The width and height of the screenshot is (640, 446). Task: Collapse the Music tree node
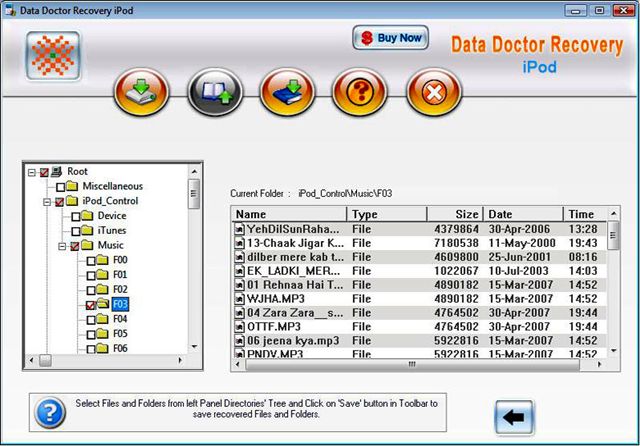(62, 246)
